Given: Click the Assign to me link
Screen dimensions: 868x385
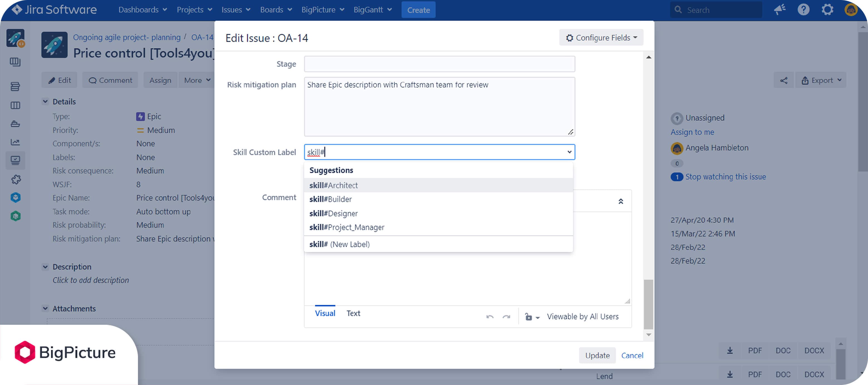Looking at the screenshot, I should point(692,132).
